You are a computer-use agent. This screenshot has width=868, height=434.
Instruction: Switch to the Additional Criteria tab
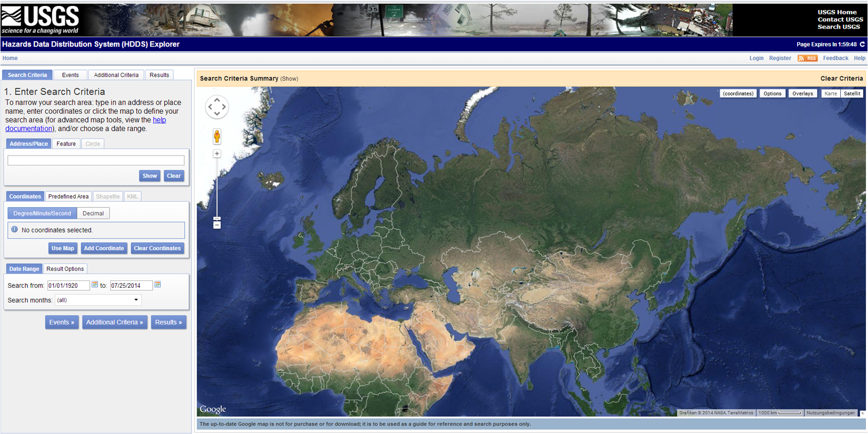pyautogui.click(x=116, y=75)
